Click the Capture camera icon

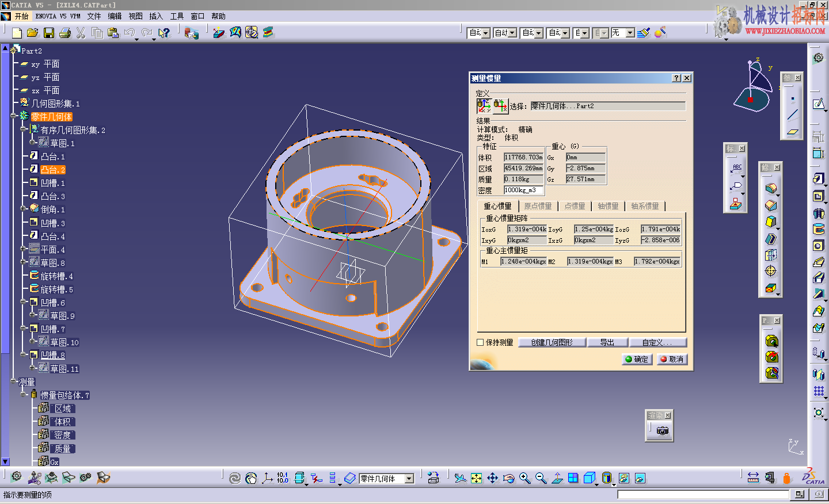coord(662,430)
